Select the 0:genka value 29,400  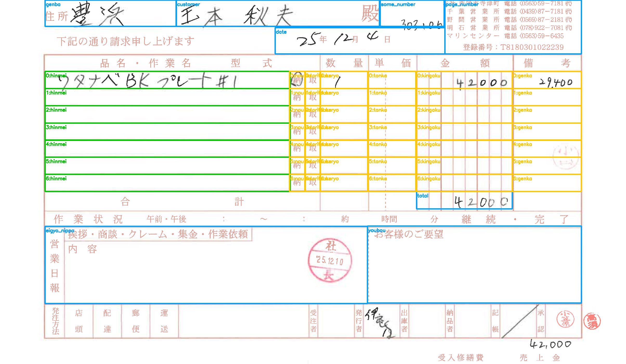point(556,82)
